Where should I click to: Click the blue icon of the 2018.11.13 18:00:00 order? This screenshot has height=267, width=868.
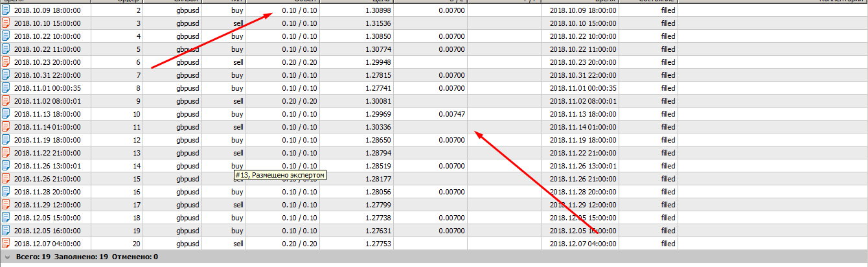pyautogui.click(x=6, y=114)
